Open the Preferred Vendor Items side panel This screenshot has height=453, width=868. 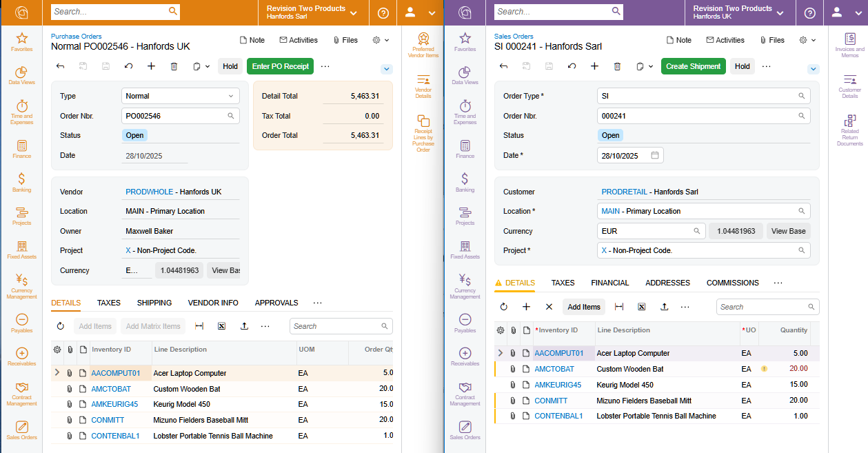click(x=422, y=44)
